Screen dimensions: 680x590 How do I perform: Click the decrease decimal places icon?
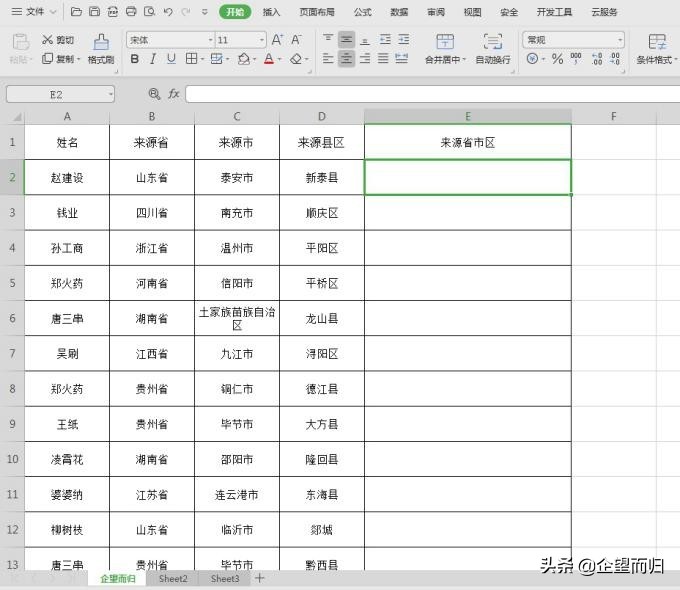point(615,59)
